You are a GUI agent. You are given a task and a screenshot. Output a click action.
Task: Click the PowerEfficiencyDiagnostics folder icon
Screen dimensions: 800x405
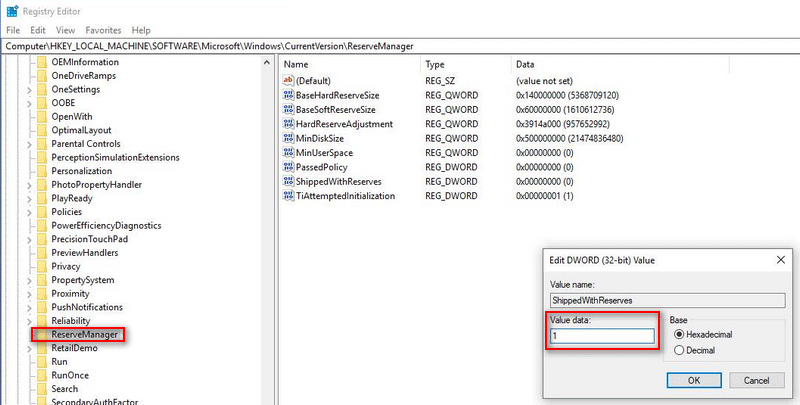point(42,225)
